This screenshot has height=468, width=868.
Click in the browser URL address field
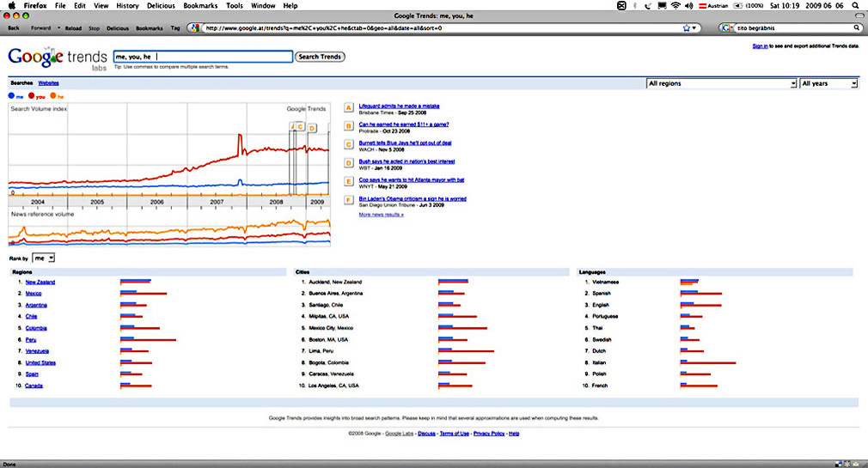tap(442, 27)
